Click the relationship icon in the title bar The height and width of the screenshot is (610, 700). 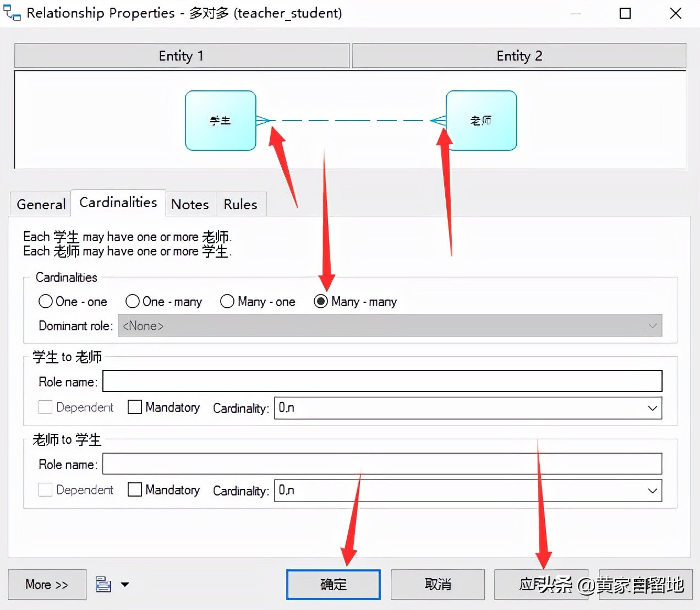click(x=11, y=13)
